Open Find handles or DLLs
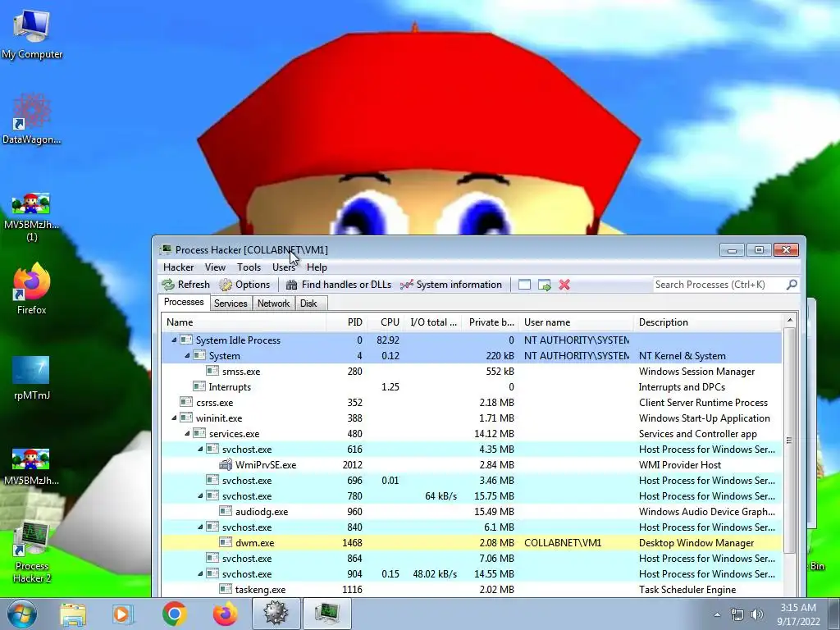Screen dimensions: 840x630 pos(339,285)
